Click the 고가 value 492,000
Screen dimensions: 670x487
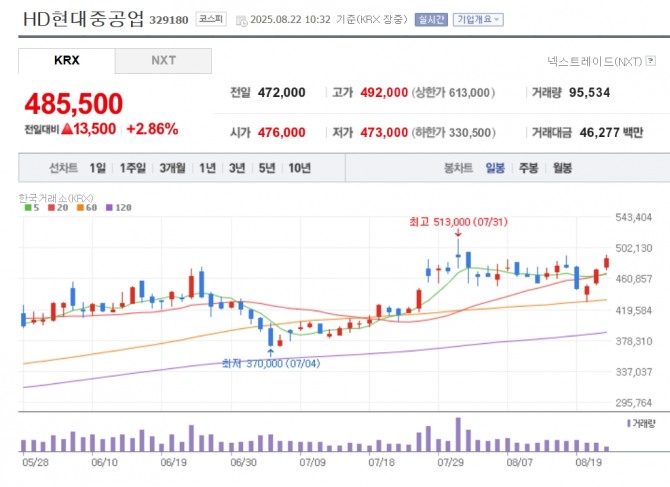point(384,92)
